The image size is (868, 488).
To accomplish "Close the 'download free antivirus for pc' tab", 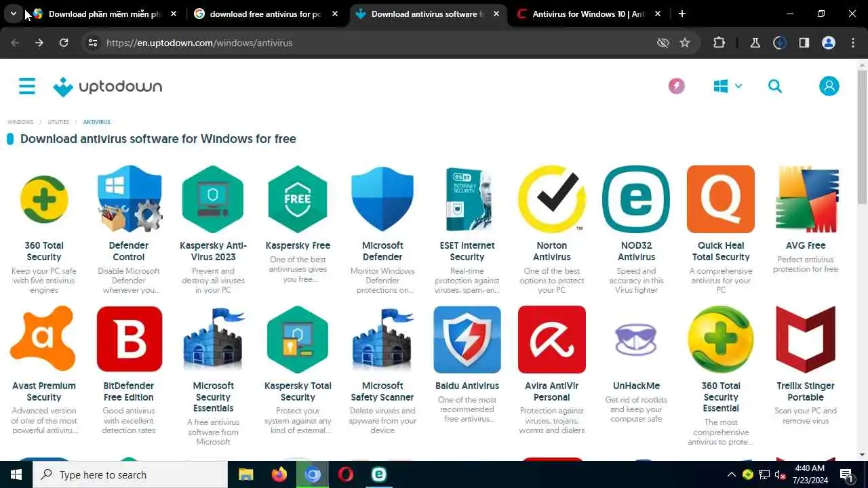I will pyautogui.click(x=335, y=14).
